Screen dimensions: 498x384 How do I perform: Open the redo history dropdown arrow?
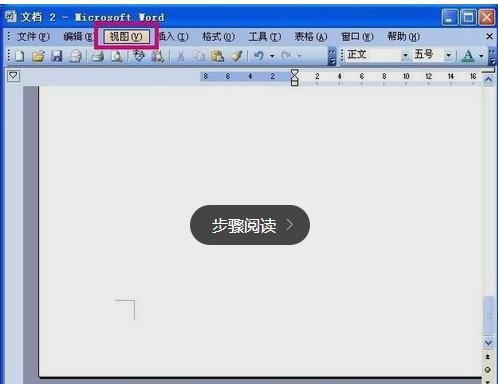point(299,56)
